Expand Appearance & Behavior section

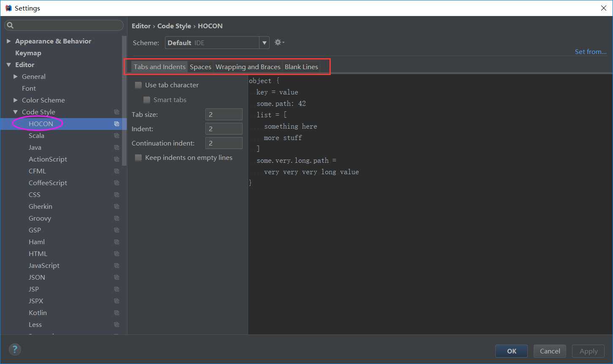pos(8,41)
